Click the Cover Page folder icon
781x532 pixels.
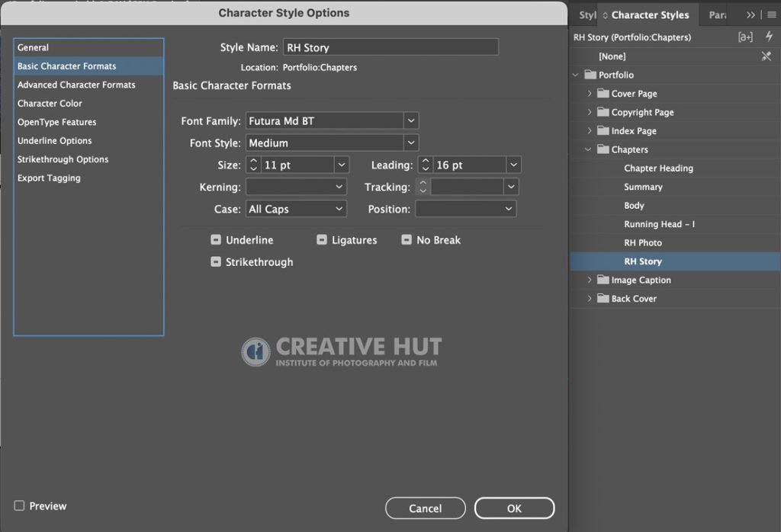point(603,93)
